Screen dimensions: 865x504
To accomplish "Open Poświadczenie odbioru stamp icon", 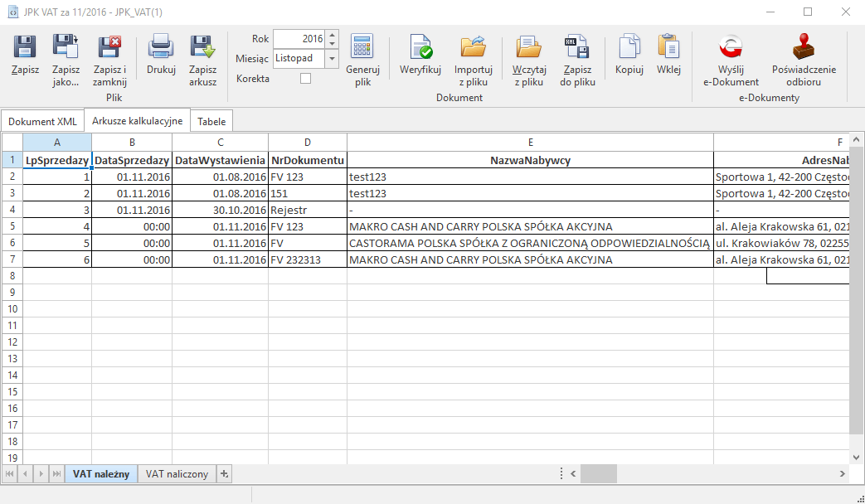I will pos(804,48).
